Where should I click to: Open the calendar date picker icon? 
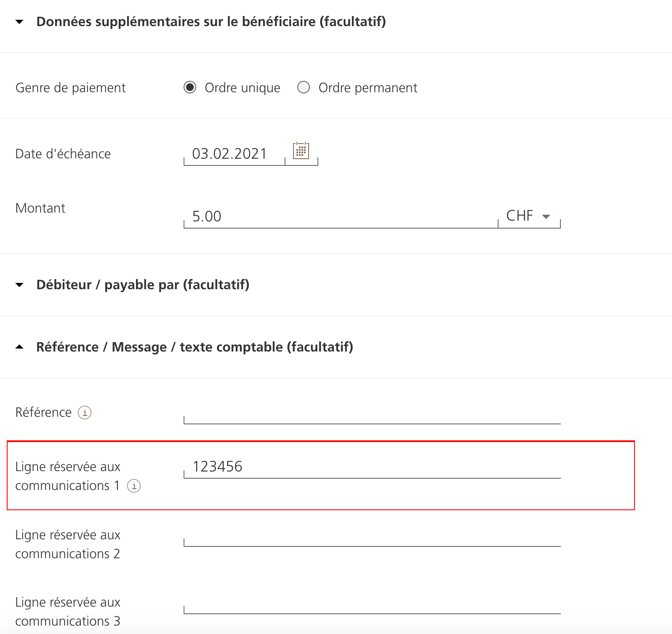(301, 151)
